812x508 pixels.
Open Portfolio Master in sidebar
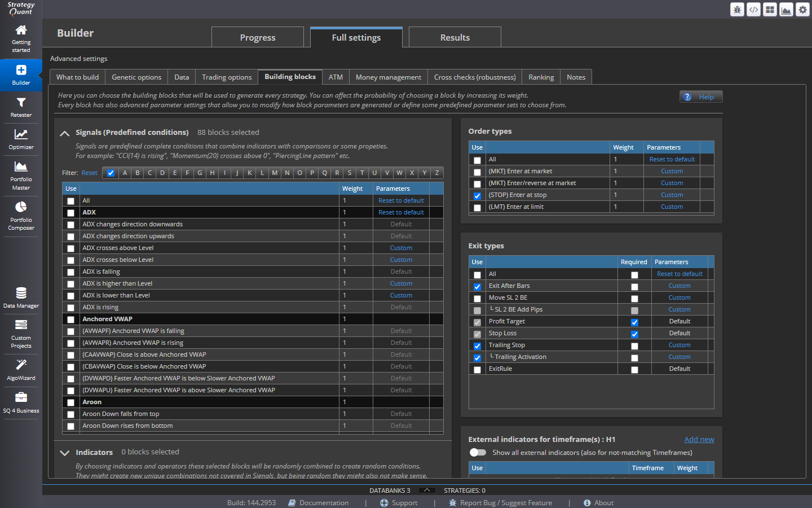click(21, 175)
